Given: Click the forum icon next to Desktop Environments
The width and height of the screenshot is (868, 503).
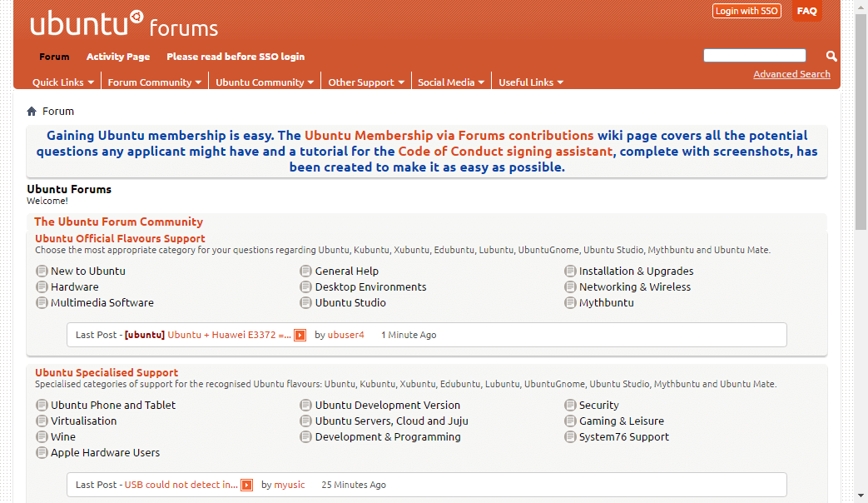Looking at the screenshot, I should [305, 287].
